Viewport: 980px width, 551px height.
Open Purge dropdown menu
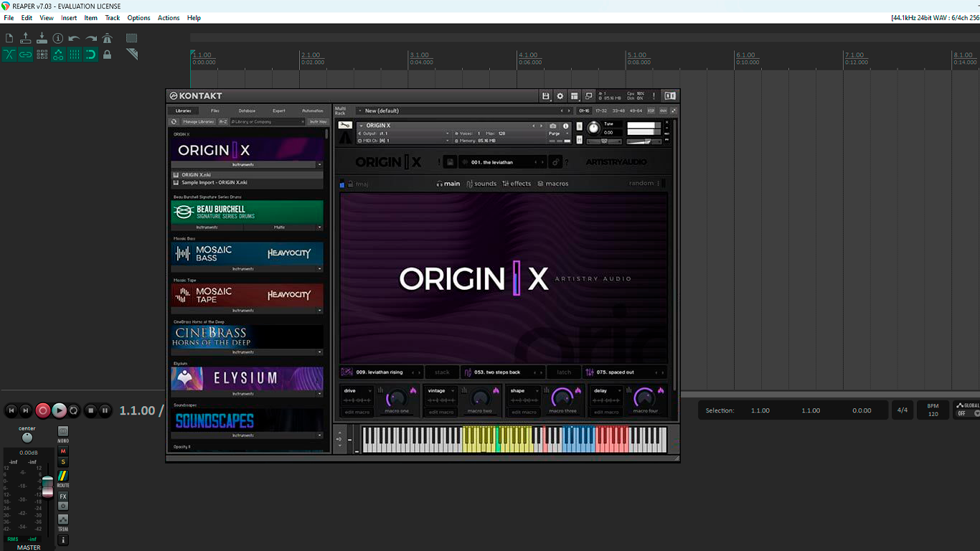[558, 133]
